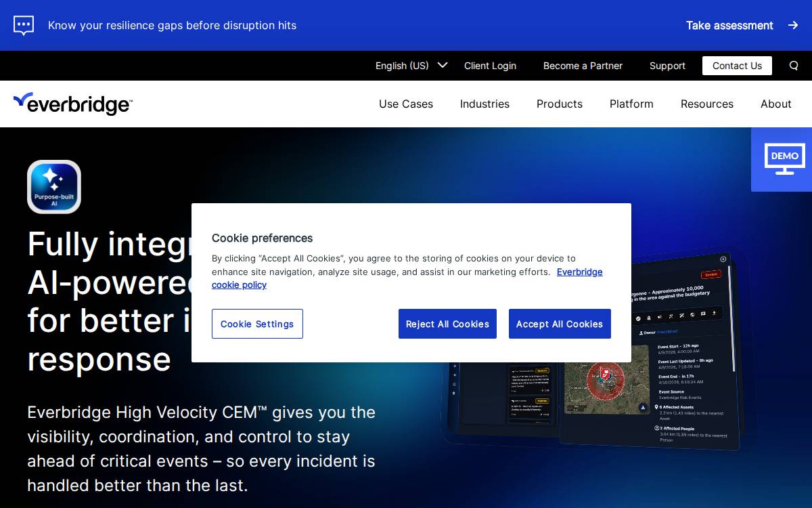Open the Support link
This screenshot has height=508, width=812.
[667, 66]
